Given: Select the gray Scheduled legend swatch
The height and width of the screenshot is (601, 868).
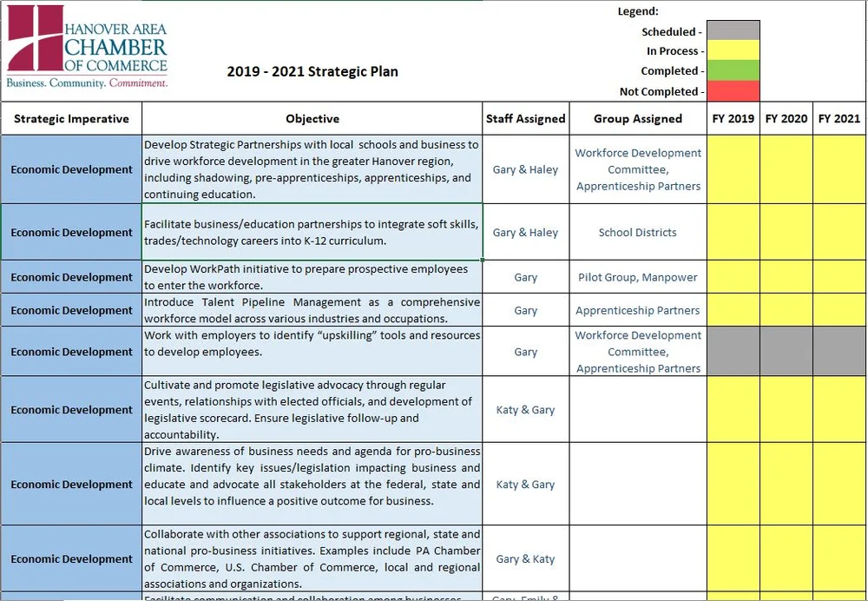Looking at the screenshot, I should coord(733,29).
